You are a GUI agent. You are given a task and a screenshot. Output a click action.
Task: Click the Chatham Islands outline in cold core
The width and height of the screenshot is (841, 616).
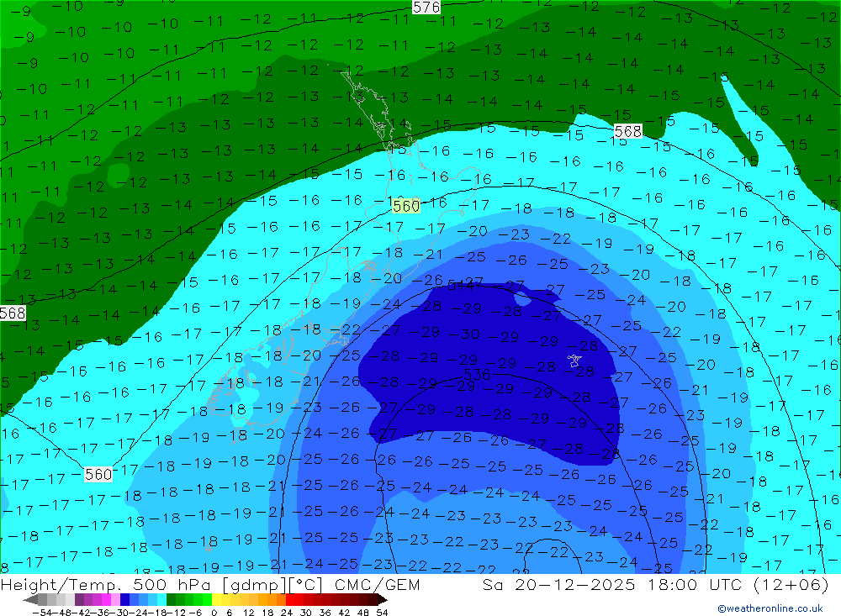click(x=574, y=361)
